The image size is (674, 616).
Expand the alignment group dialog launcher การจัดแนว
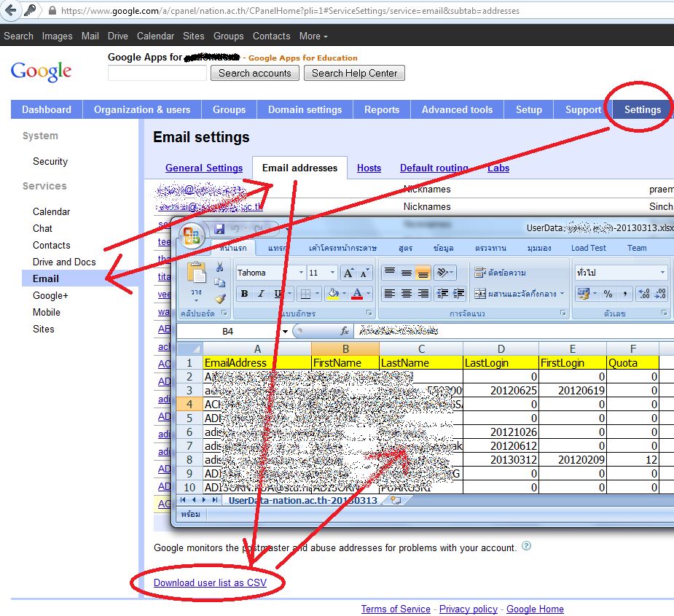point(563,313)
